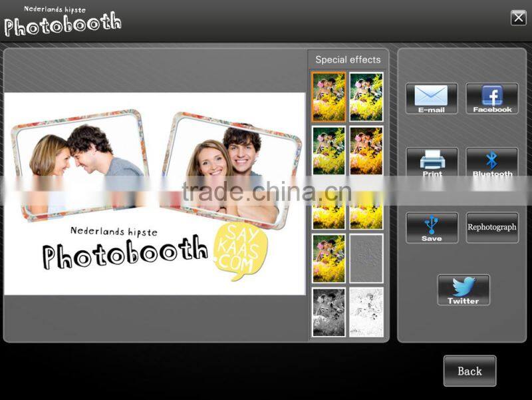Save the photo

(x=432, y=227)
